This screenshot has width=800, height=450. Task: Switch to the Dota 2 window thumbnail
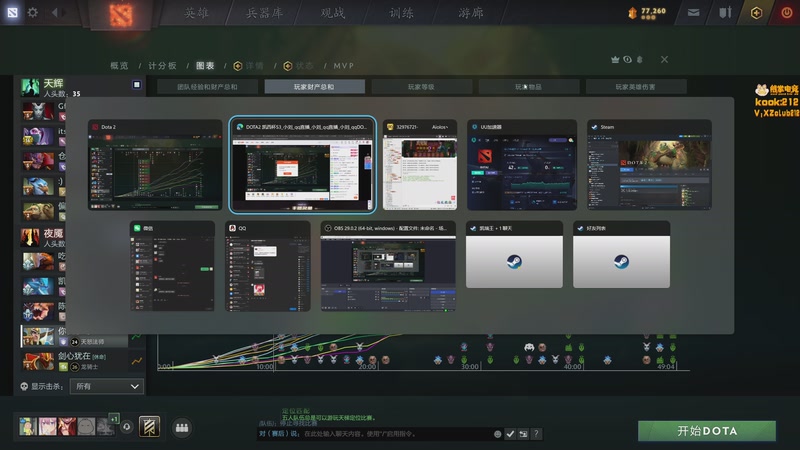(155, 165)
